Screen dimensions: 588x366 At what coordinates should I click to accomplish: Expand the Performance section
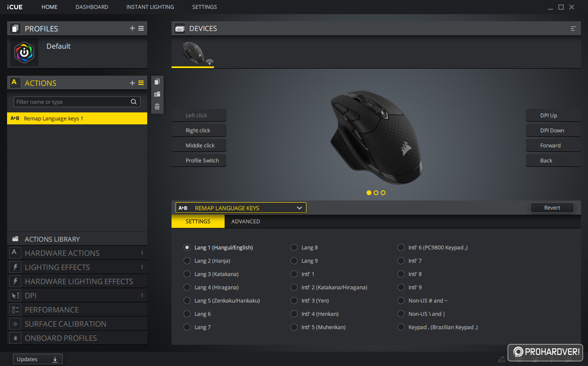coord(77,310)
